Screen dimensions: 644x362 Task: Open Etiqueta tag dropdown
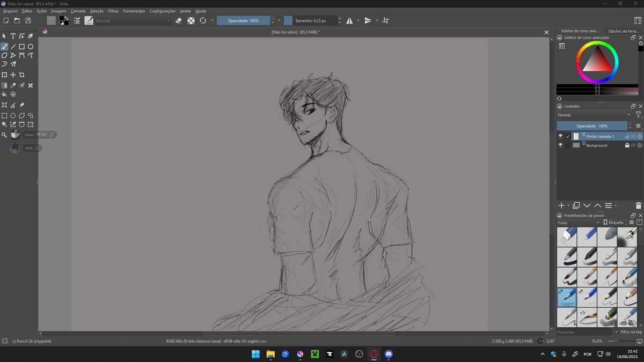[614, 222]
